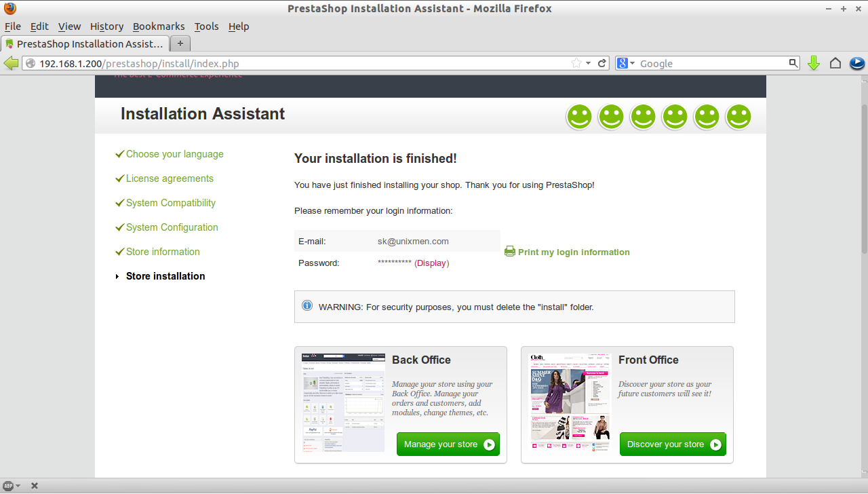Image resolution: width=868 pixels, height=494 pixels.
Task: Open the View menu
Action: [x=69, y=26]
